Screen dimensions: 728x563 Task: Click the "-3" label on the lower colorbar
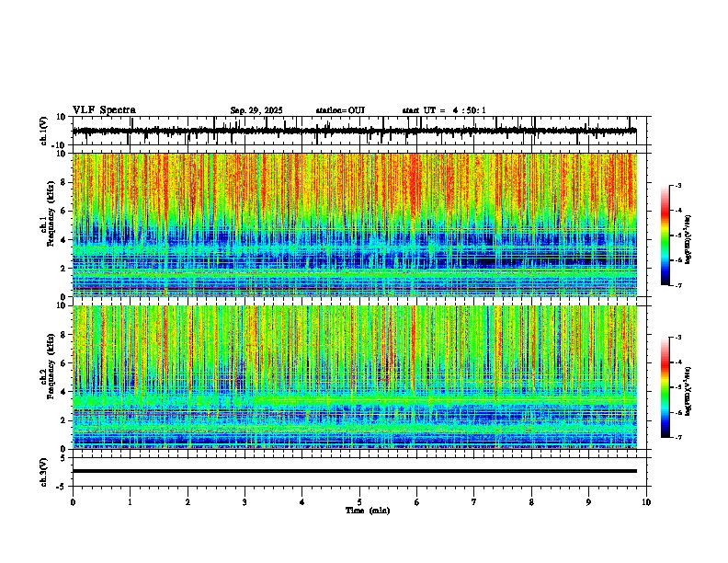[x=678, y=338]
